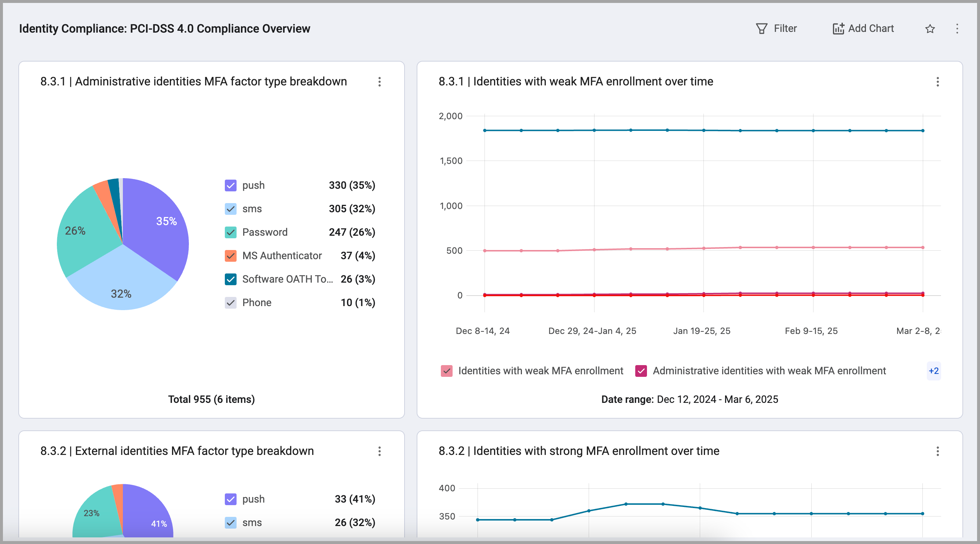This screenshot has height=544, width=980.
Task: Toggle the Software OATH Token checkbox
Action: point(231,279)
